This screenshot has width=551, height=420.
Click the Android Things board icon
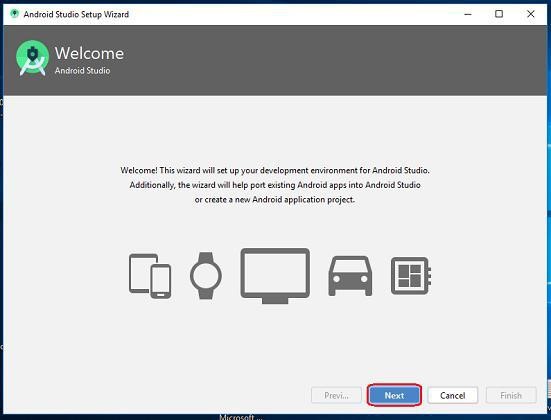411,276
